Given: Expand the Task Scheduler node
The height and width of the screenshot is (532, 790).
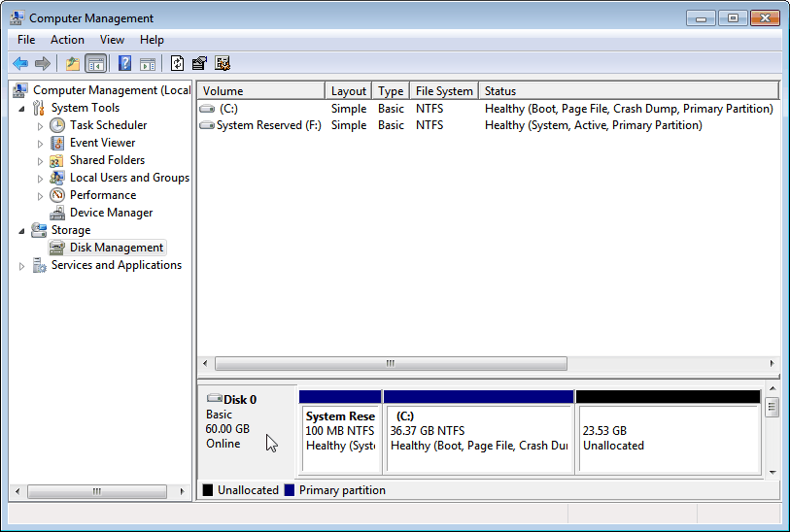Looking at the screenshot, I should (40, 126).
